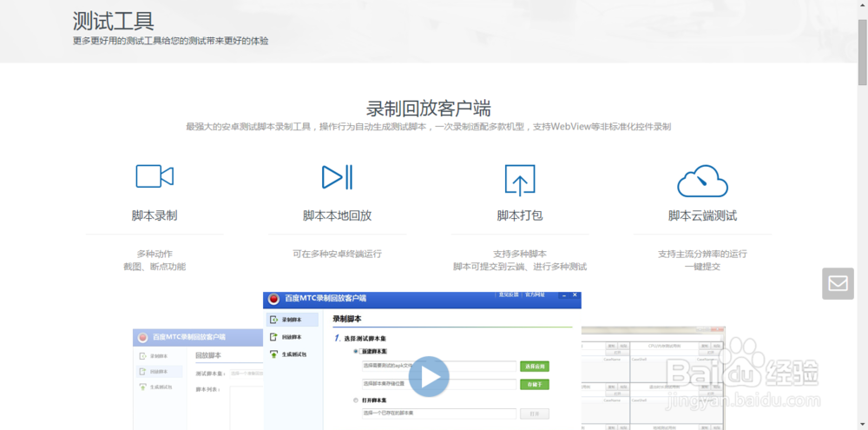Play the demo video with the round play button
Viewport: 868px width, 430px height.
pos(429,377)
